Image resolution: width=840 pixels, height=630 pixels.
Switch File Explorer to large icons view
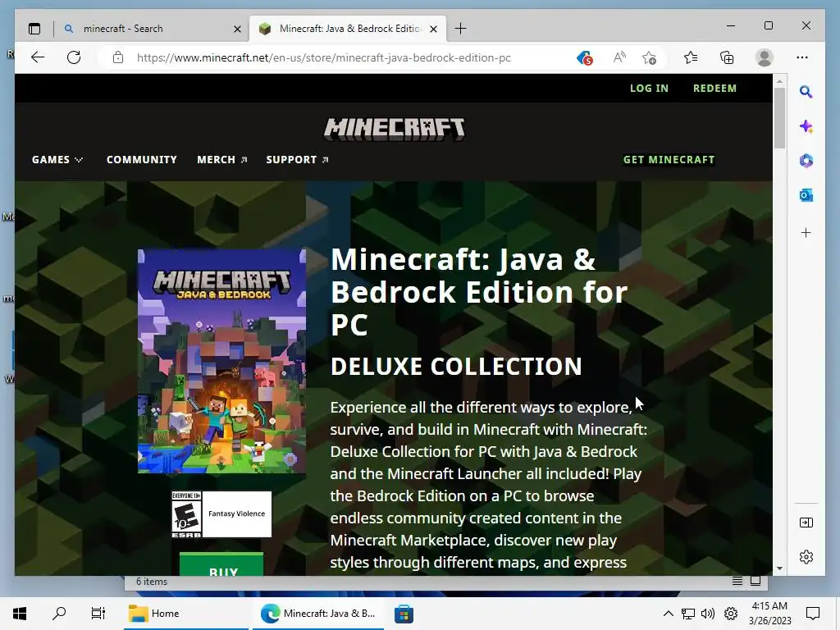(x=756, y=582)
